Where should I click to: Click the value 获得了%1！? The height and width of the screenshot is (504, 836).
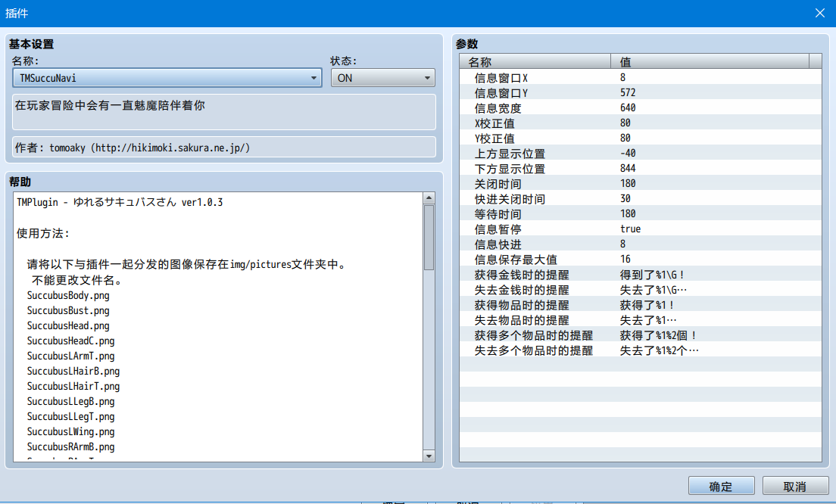pos(647,305)
